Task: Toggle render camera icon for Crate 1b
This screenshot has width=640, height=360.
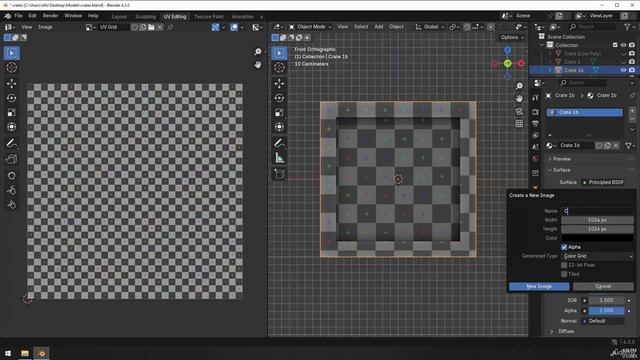Action: (x=632, y=70)
